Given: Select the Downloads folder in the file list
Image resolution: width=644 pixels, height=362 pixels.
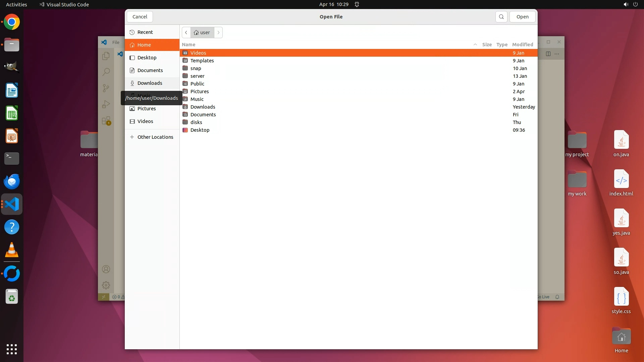Looking at the screenshot, I should click(203, 107).
